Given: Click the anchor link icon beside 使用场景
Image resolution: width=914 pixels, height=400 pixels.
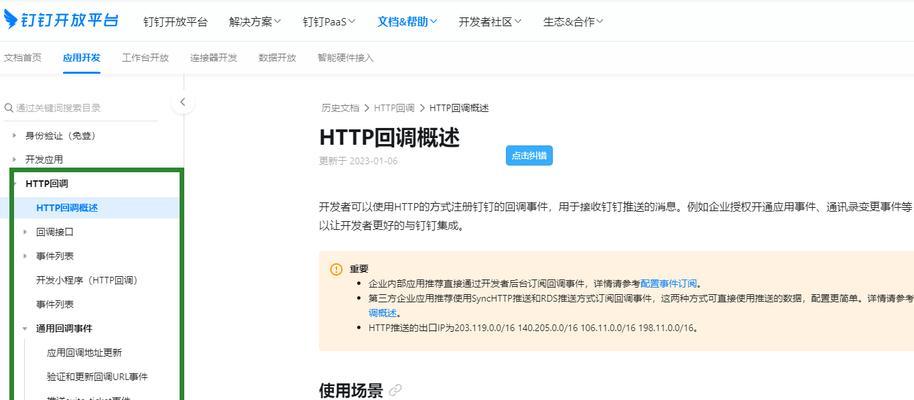Looking at the screenshot, I should pyautogui.click(x=395, y=390).
